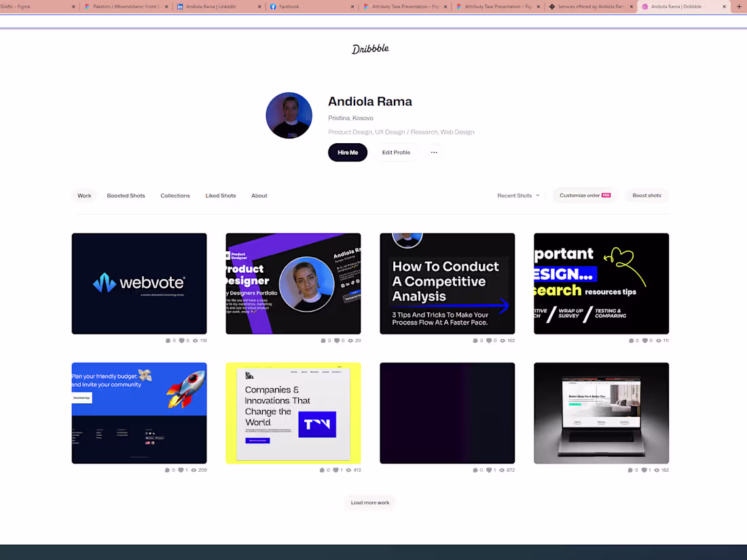This screenshot has width=747, height=560.
Task: Click the Dribbble logo
Action: pyautogui.click(x=370, y=49)
